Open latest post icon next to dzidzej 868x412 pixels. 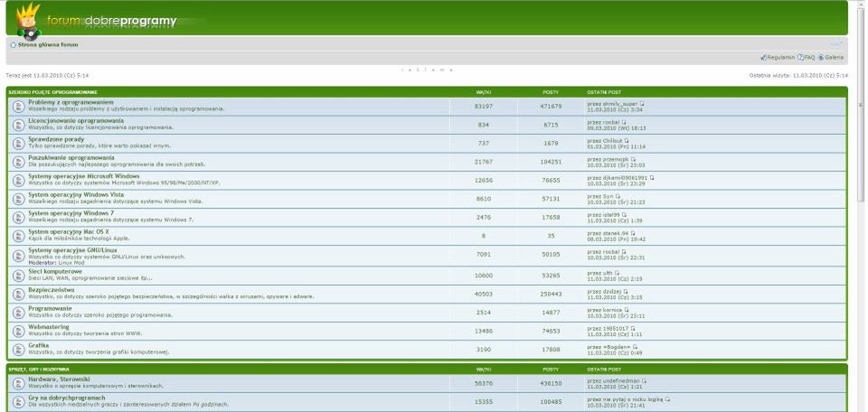pyautogui.click(x=626, y=292)
